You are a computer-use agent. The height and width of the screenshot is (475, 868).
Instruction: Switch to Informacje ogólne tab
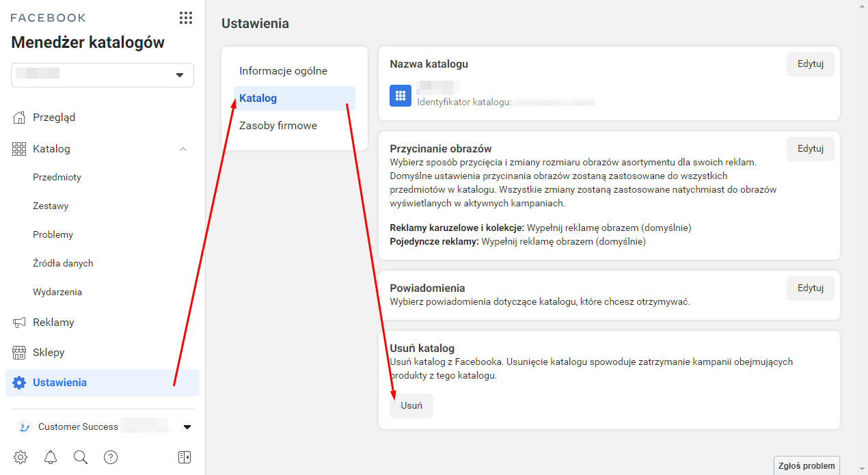283,71
